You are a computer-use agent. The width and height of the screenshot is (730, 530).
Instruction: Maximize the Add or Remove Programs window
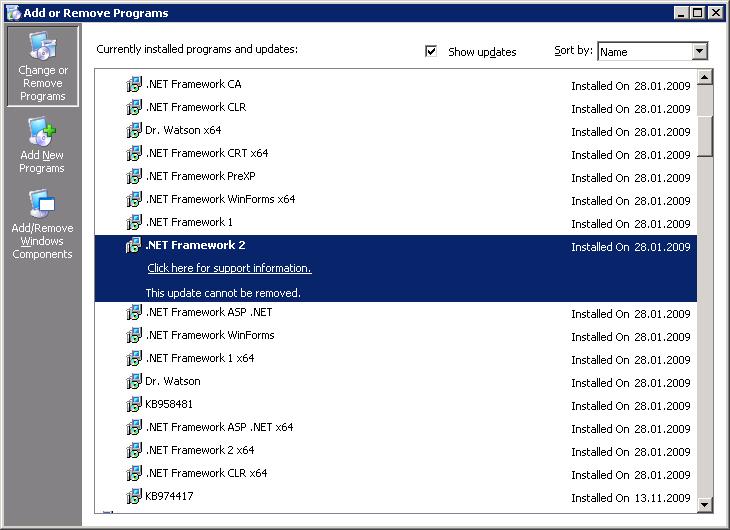click(697, 13)
